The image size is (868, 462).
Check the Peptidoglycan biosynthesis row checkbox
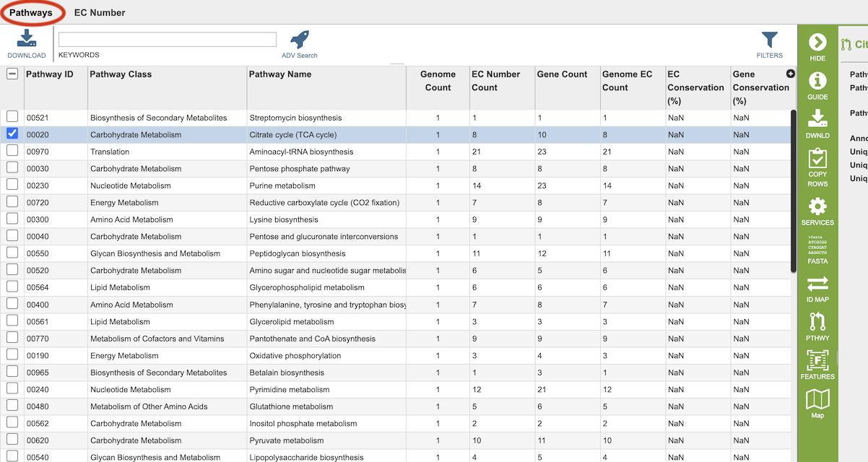coord(12,252)
